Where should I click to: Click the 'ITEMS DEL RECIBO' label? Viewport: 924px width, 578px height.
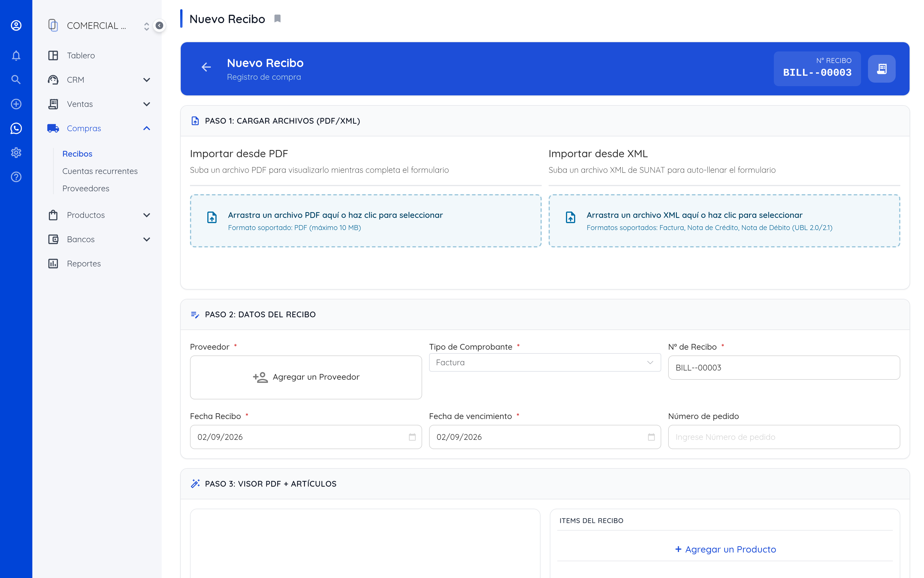591,521
